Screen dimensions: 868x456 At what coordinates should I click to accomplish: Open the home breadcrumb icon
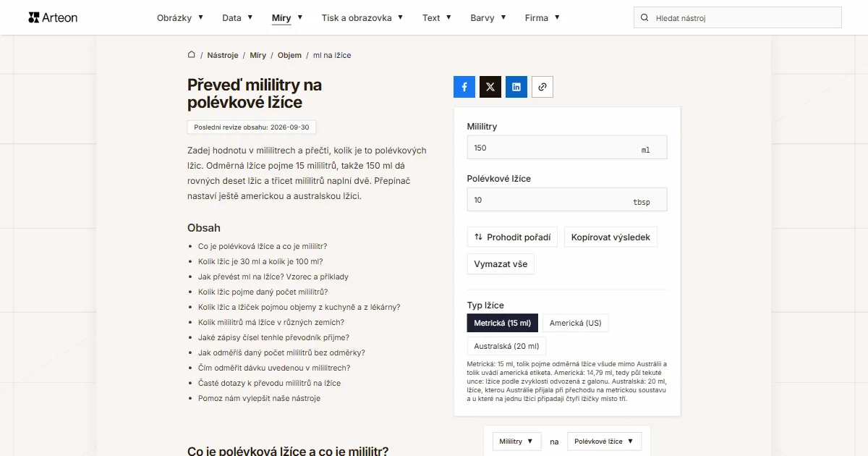(x=192, y=55)
